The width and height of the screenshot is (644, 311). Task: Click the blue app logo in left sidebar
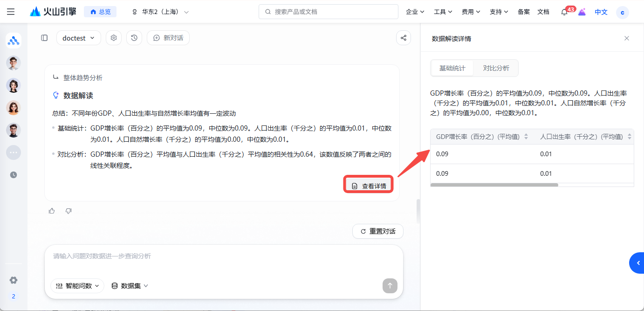(x=14, y=41)
